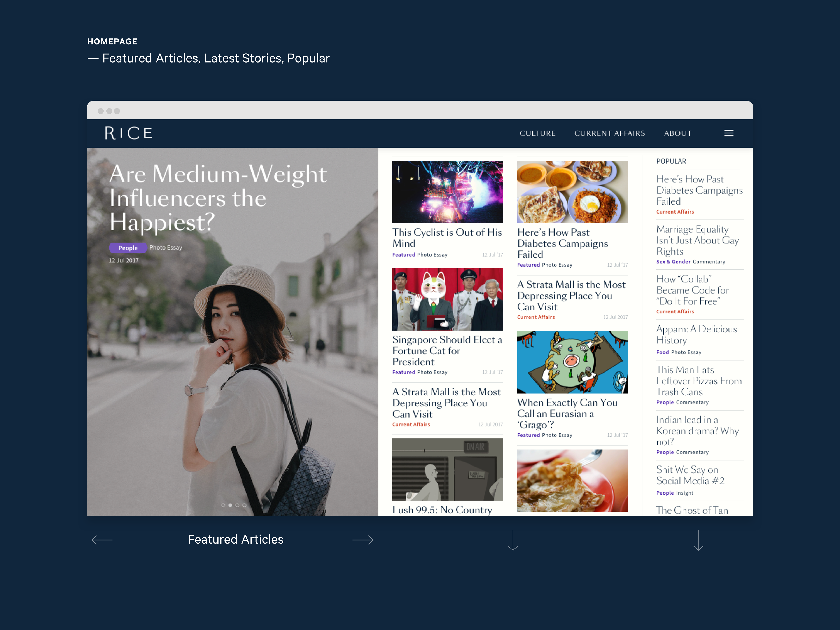This screenshot has height=630, width=840.
Task: Open How "Collab" Became Code for Free
Action: pyautogui.click(x=692, y=290)
